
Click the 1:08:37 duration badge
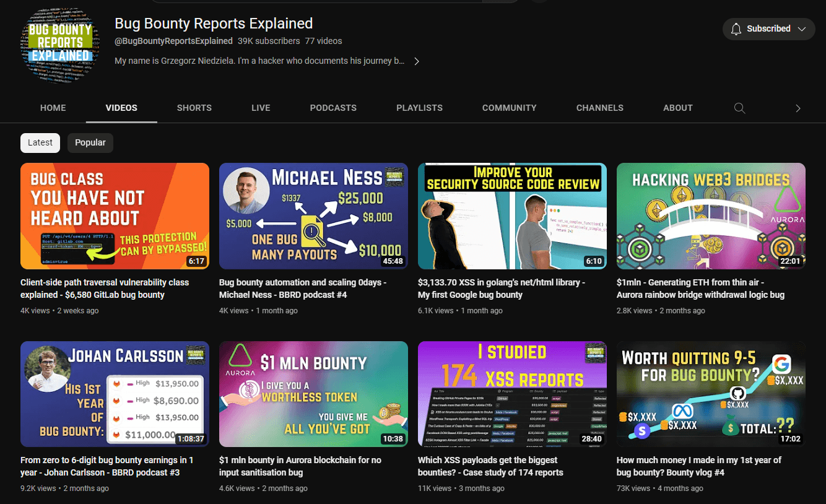pos(191,439)
